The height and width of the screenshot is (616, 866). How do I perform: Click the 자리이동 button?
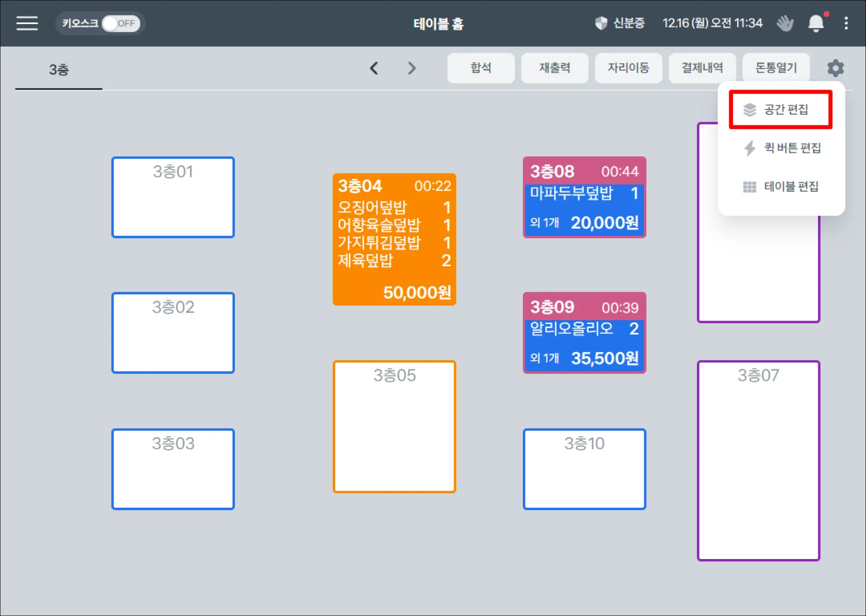(x=628, y=68)
